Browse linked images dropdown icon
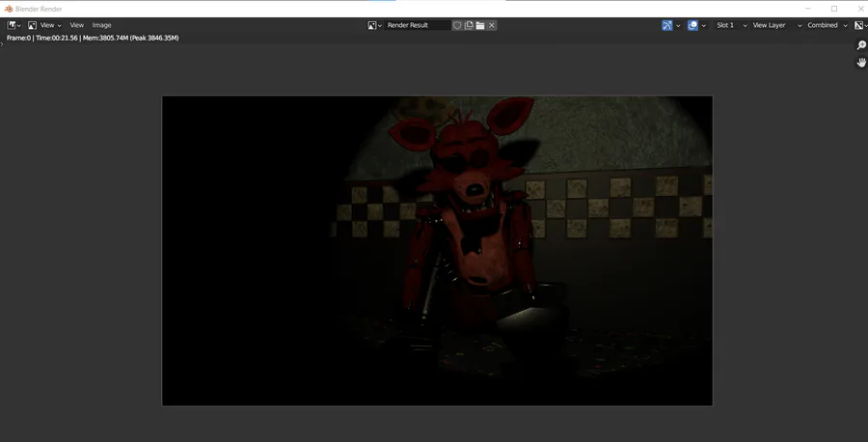Image resolution: width=868 pixels, height=442 pixels. (375, 25)
